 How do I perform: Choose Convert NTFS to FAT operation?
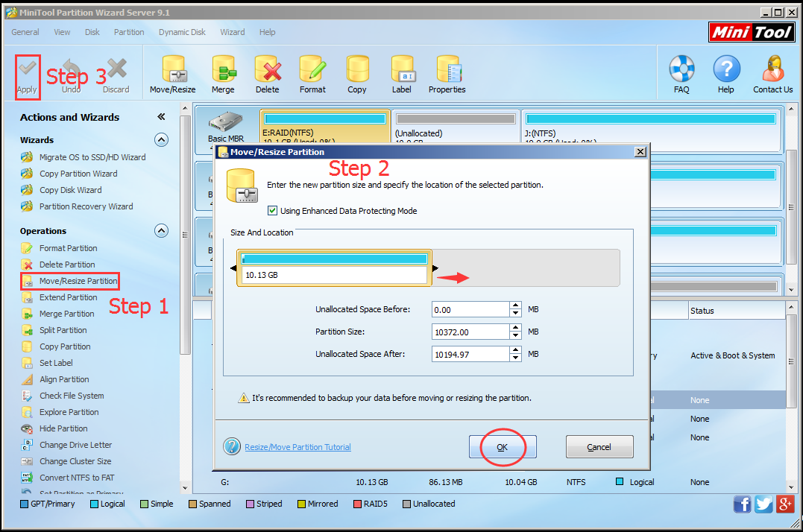[77, 478]
